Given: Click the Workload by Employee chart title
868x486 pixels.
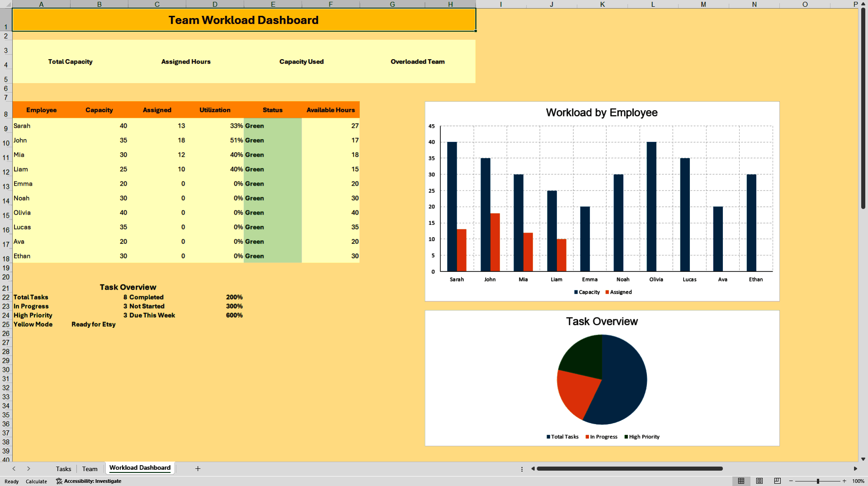Looking at the screenshot, I should [601, 112].
